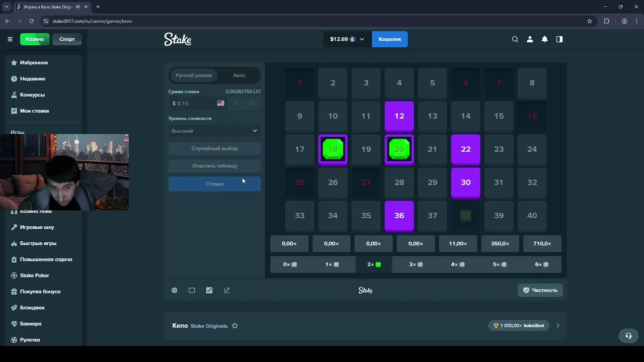Image resolution: width=644 pixels, height=362 pixels.
Task: Click the 350,0× multiplier box
Action: pyautogui.click(x=500, y=243)
